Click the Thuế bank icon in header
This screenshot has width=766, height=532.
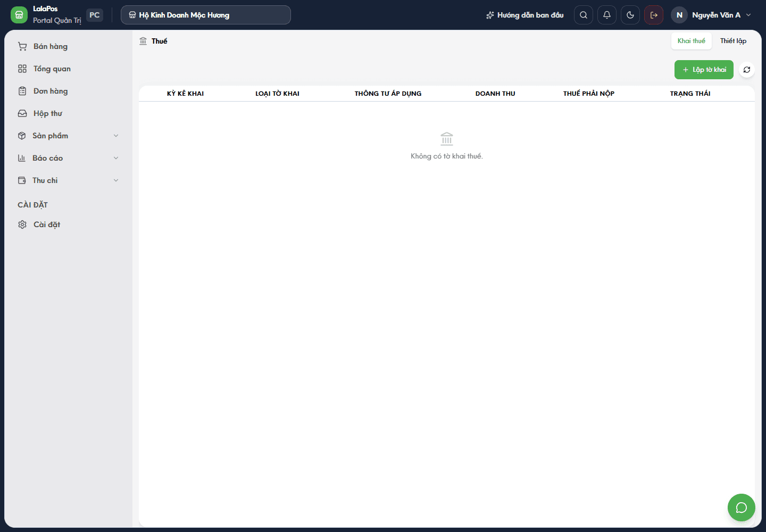click(143, 41)
